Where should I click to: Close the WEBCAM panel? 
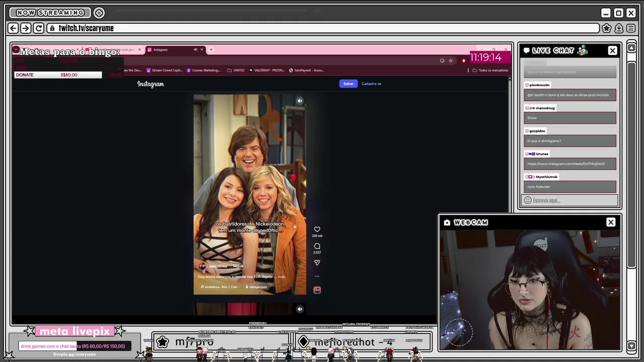click(x=611, y=222)
